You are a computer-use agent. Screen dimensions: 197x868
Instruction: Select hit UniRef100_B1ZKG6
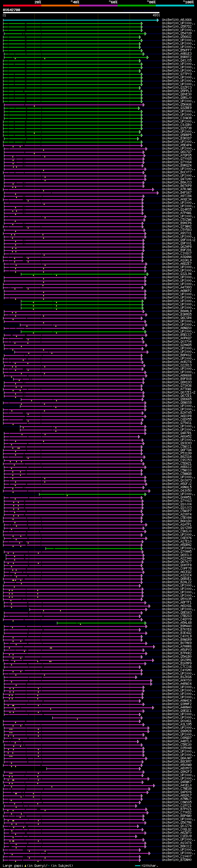tap(177, 677)
